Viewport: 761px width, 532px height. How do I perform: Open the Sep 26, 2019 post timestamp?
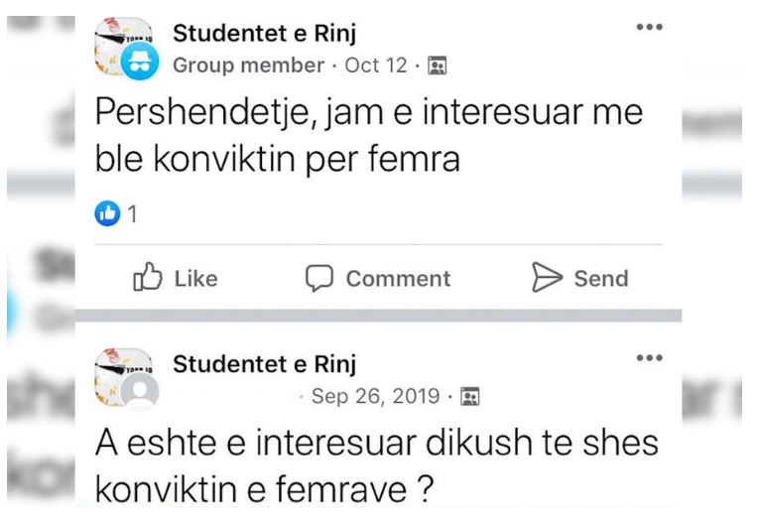375,396
